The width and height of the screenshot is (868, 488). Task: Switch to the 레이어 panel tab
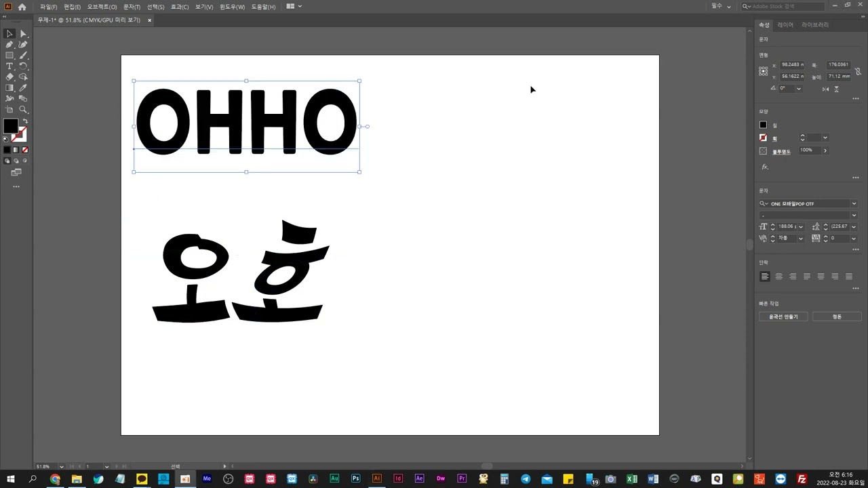tap(785, 25)
